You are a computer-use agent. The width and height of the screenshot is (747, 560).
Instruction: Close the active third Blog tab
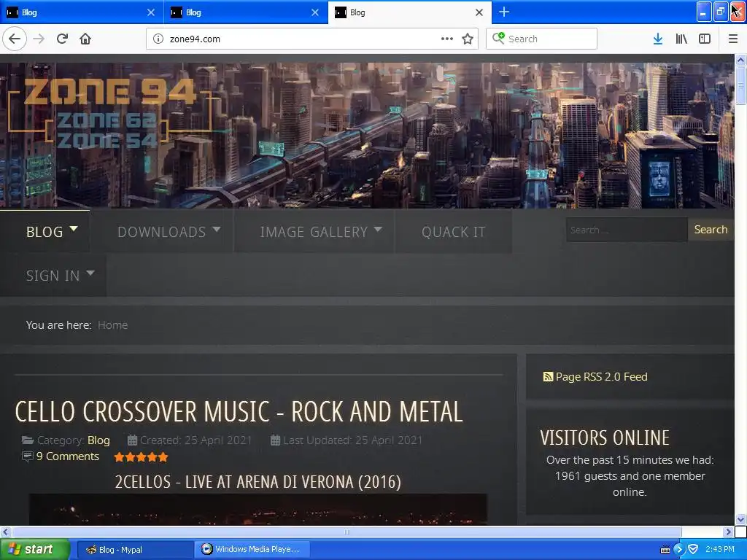[479, 12]
